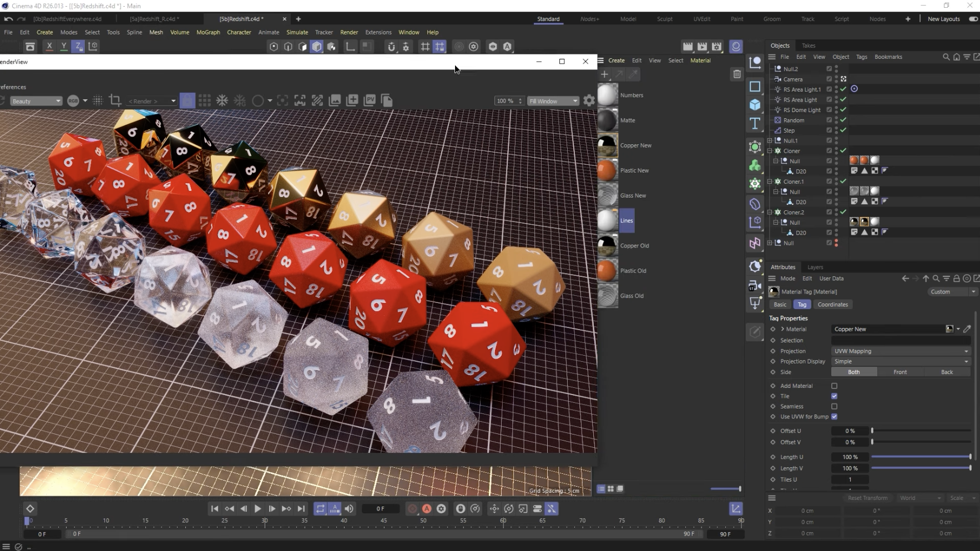Image resolution: width=980 pixels, height=551 pixels.
Task: Switch material manager to list view icon
Action: (x=601, y=489)
